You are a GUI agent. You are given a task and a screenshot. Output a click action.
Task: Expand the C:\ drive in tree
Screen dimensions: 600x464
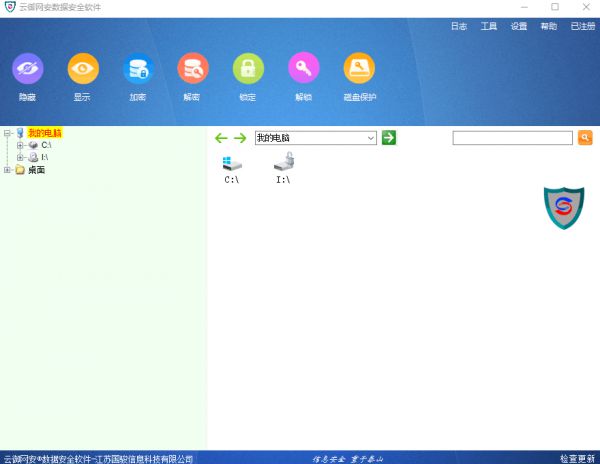pyautogui.click(x=20, y=145)
